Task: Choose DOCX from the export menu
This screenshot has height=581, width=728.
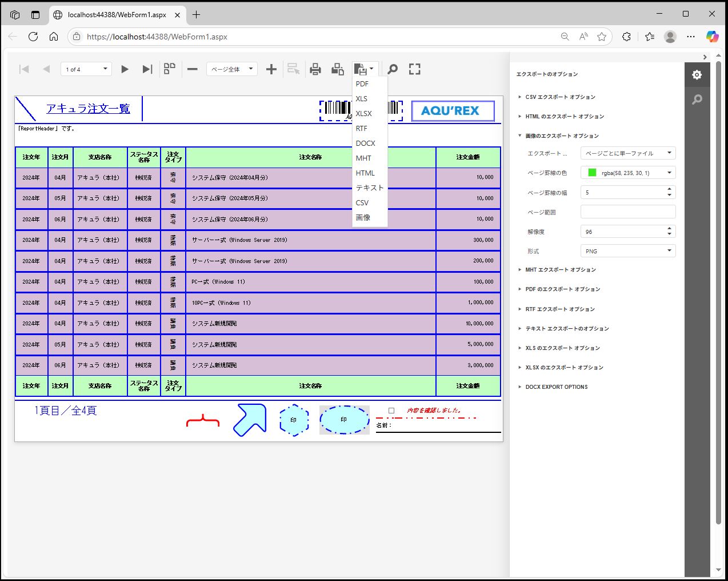Action: 366,144
